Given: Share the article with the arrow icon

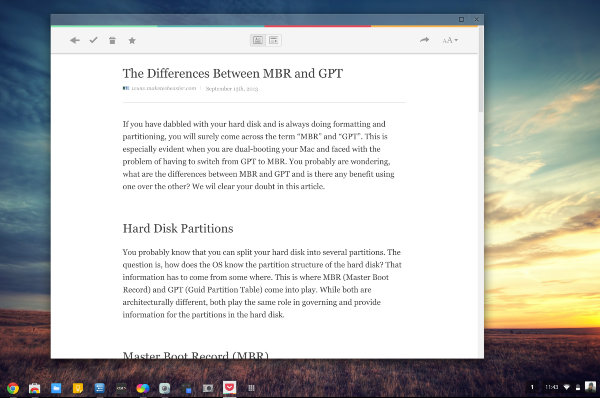Looking at the screenshot, I should 424,40.
